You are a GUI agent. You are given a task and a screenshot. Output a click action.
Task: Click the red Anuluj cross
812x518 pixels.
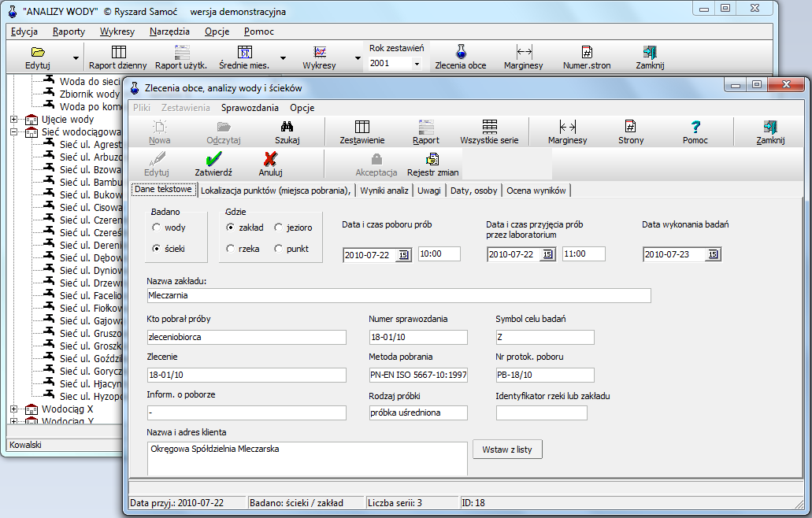[x=270, y=159]
